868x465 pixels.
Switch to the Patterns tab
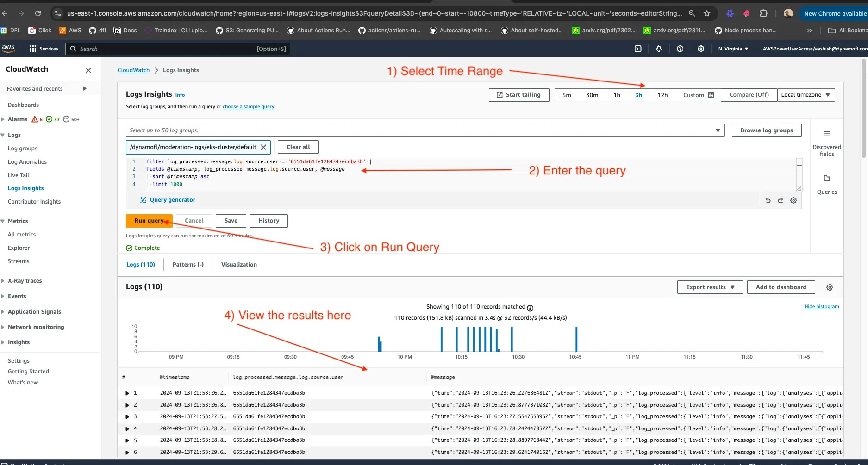point(188,265)
